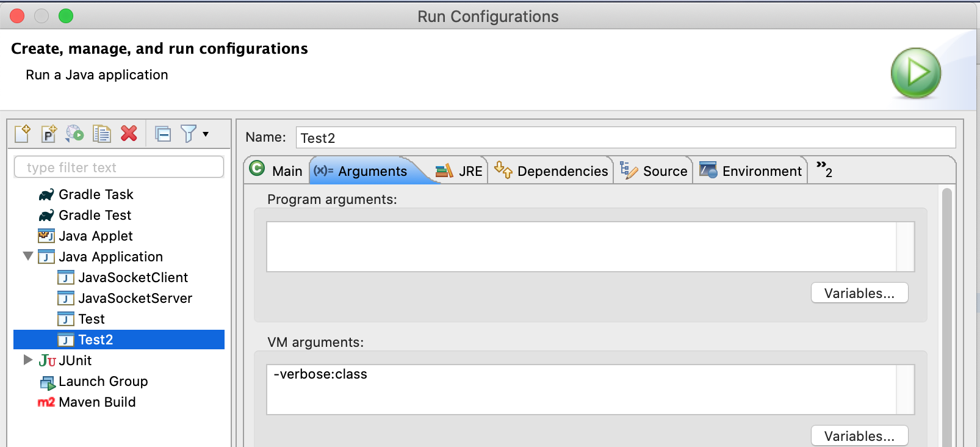Screen dimensions: 980x447
Task: Expand the JUnit tree node
Action: pos(28,360)
